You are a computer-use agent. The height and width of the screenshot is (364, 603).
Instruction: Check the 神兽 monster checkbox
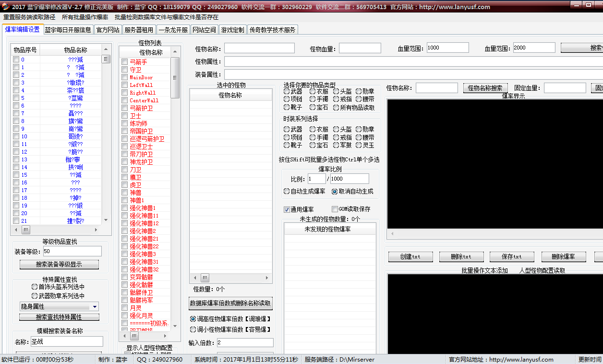[x=125, y=193]
